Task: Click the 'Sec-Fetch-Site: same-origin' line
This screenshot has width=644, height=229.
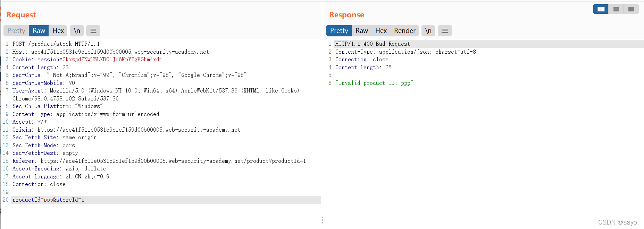Action: click(x=55, y=138)
